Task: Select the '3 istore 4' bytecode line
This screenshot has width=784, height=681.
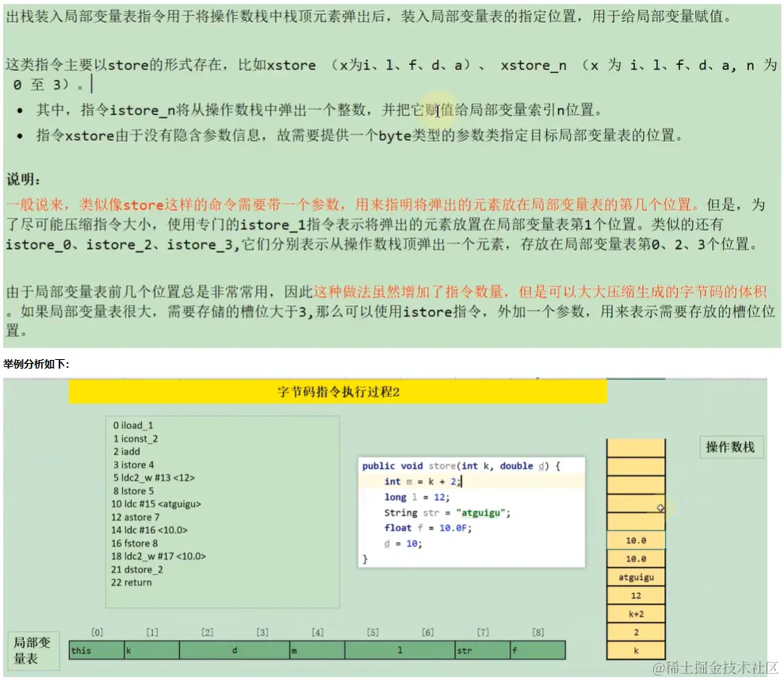Action: coord(133,465)
